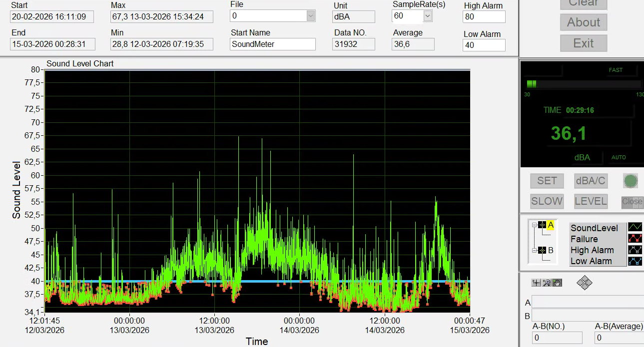Image resolution: width=644 pixels, height=347 pixels.
Task: Click the SoundLevel green line plot icon
Action: (635, 228)
